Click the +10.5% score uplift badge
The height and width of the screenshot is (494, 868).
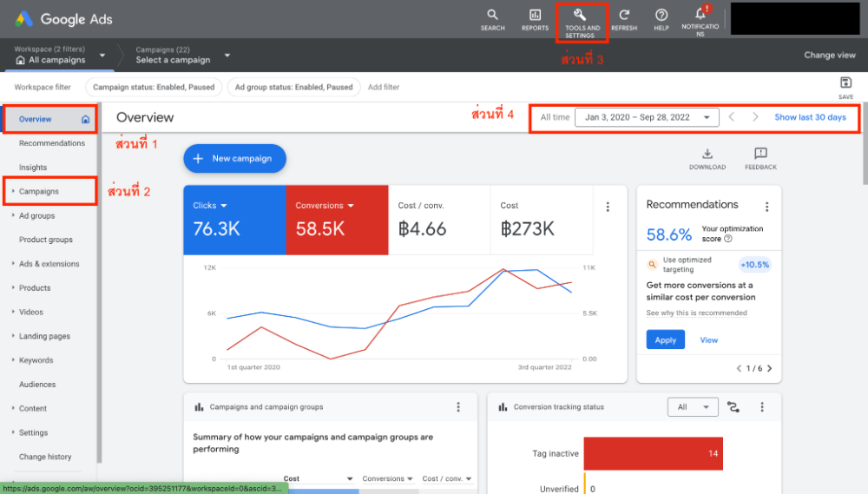pos(755,265)
